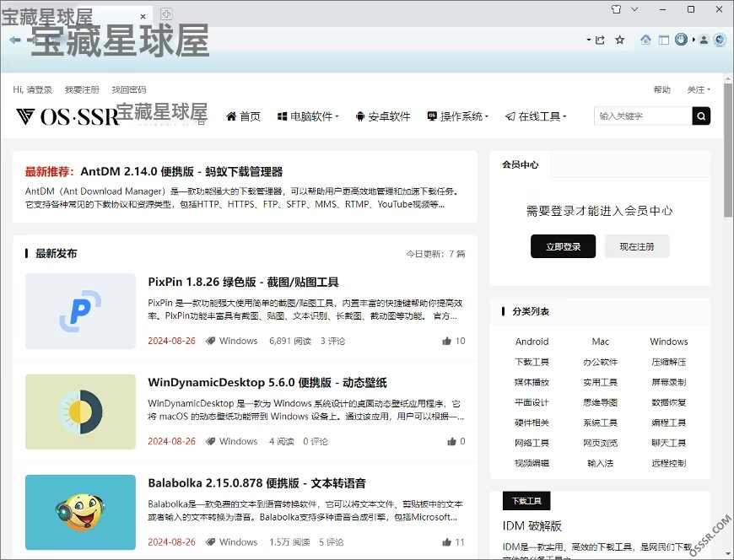The image size is (734, 560).
Task: Open the IDM 破解版 article link
Action: [532, 526]
